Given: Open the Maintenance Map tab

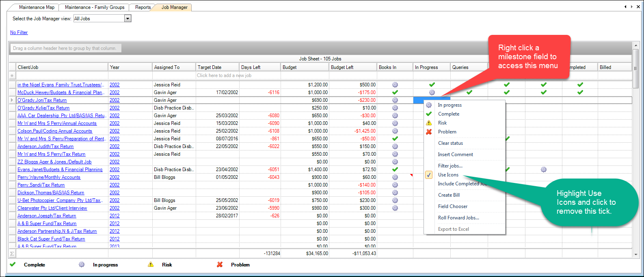Looking at the screenshot, I should click(37, 7).
